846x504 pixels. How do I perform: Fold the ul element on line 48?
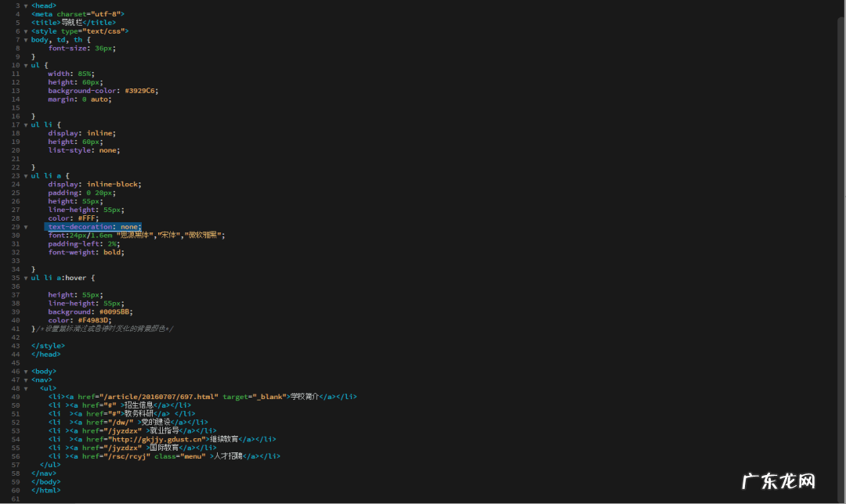click(x=25, y=388)
